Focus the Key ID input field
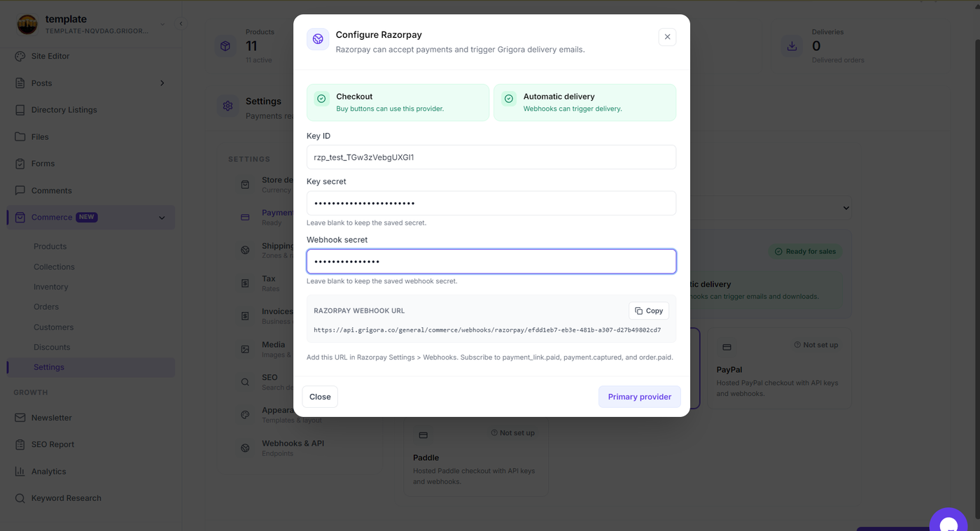980x531 pixels. click(491, 157)
